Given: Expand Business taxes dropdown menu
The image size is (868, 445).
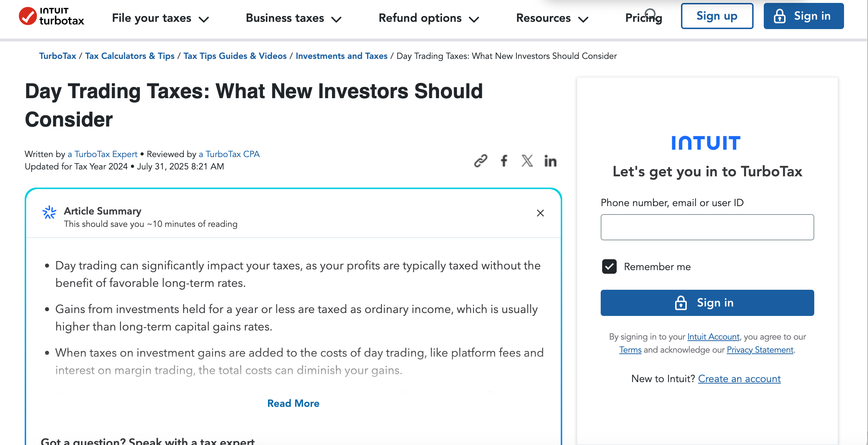Looking at the screenshot, I should (x=293, y=18).
